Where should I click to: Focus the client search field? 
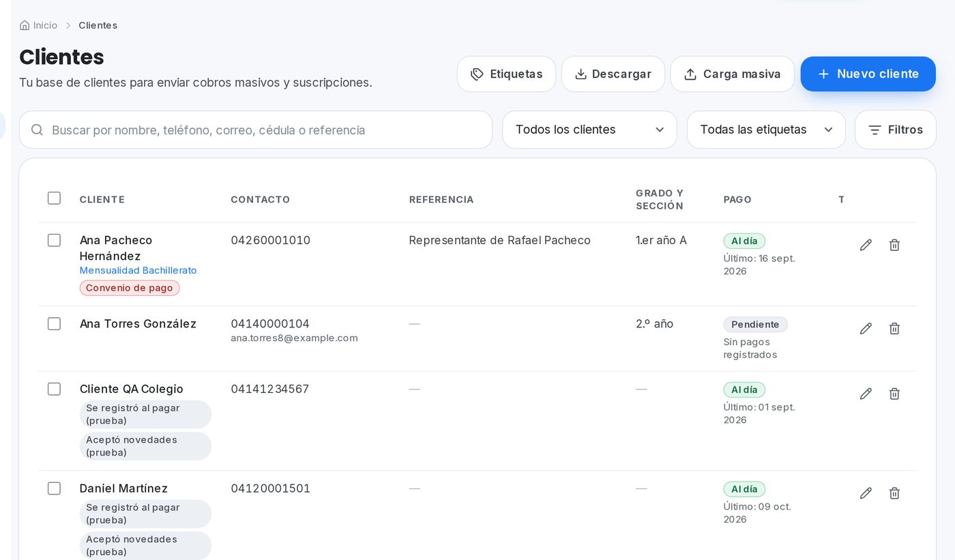256,130
